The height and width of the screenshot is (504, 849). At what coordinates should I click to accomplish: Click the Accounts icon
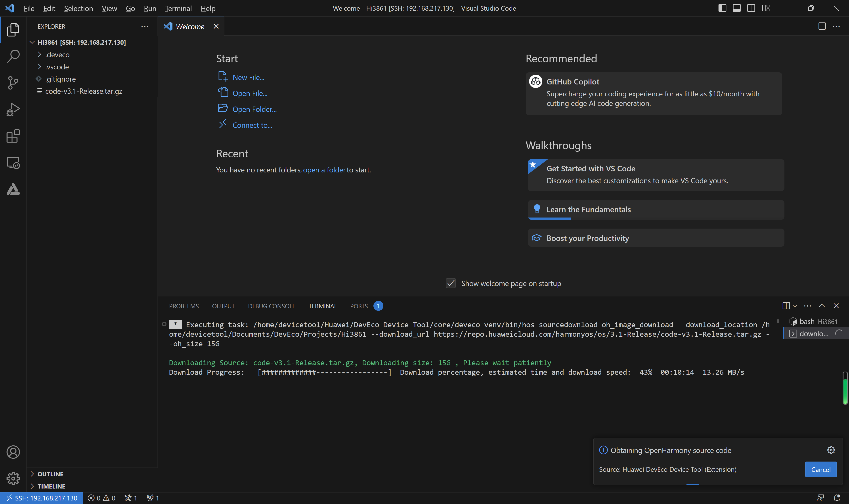(13, 452)
